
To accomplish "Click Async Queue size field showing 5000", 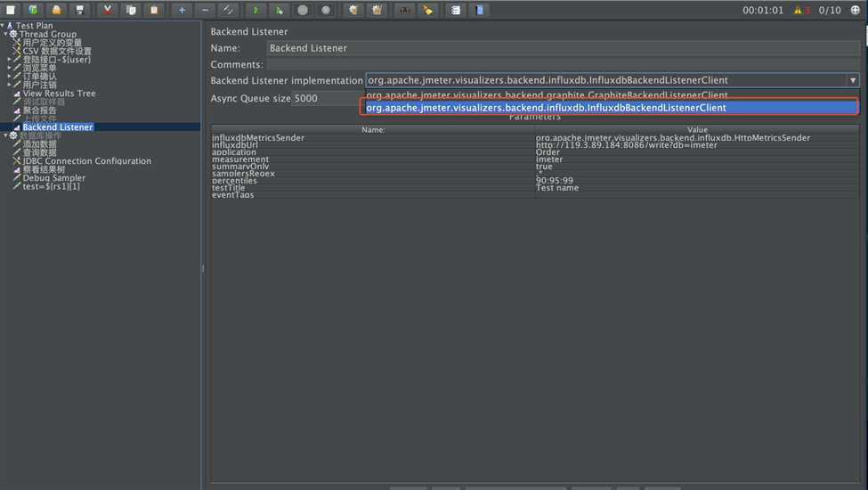I will pyautogui.click(x=327, y=99).
